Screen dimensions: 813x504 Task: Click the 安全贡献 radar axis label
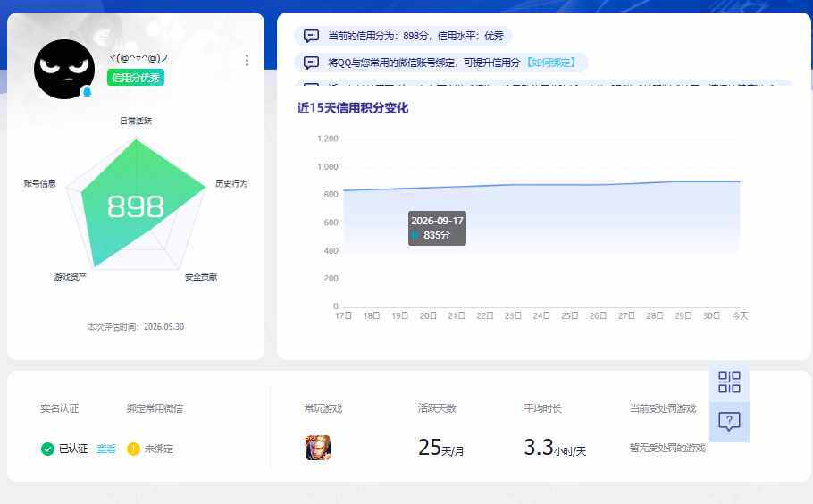point(201,277)
